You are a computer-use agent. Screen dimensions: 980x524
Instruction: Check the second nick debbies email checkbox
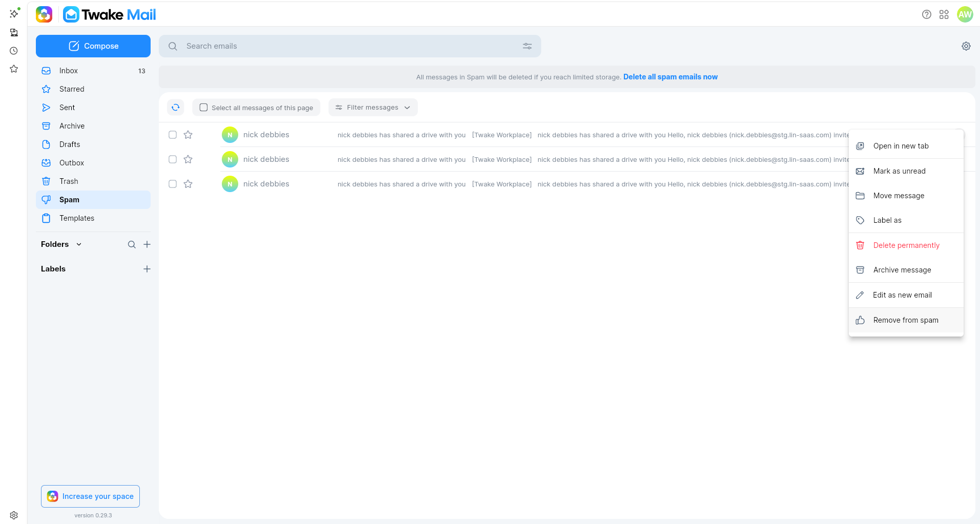point(173,159)
